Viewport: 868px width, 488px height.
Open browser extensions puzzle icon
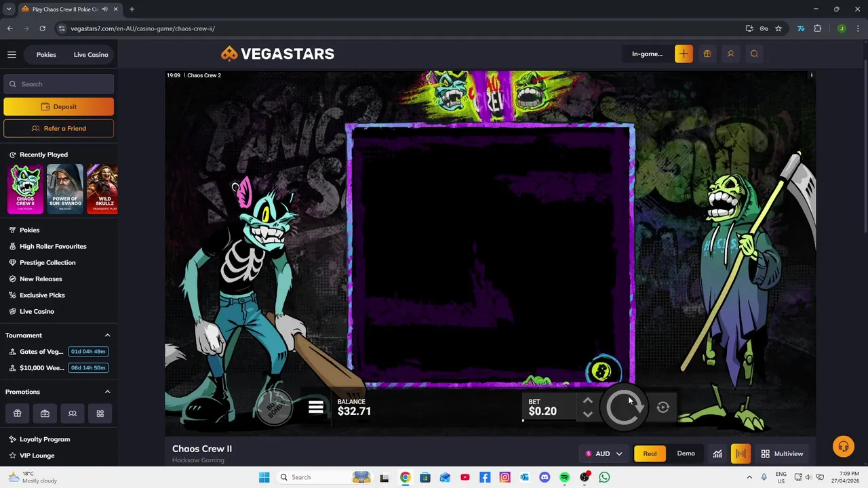[817, 28]
